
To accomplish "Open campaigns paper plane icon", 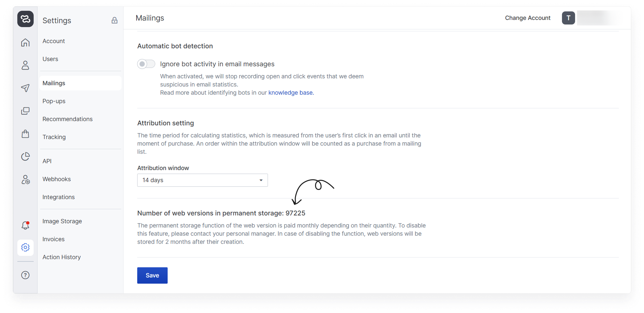I will 25,88.
